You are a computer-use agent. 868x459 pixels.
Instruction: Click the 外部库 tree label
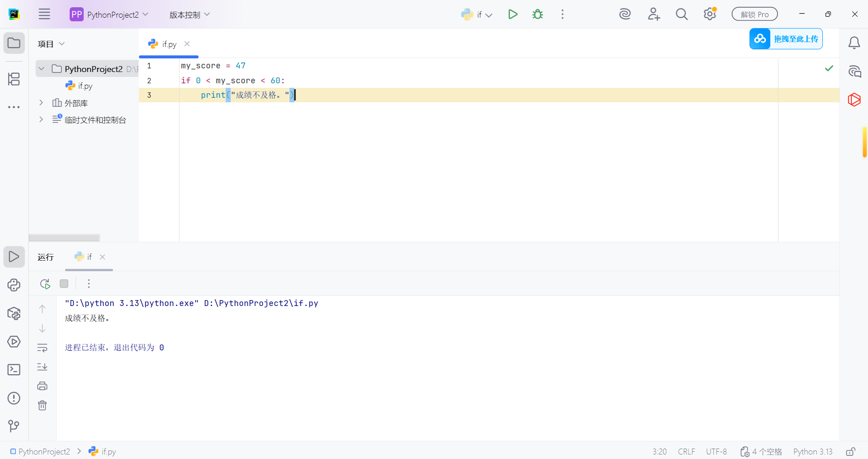coord(76,103)
